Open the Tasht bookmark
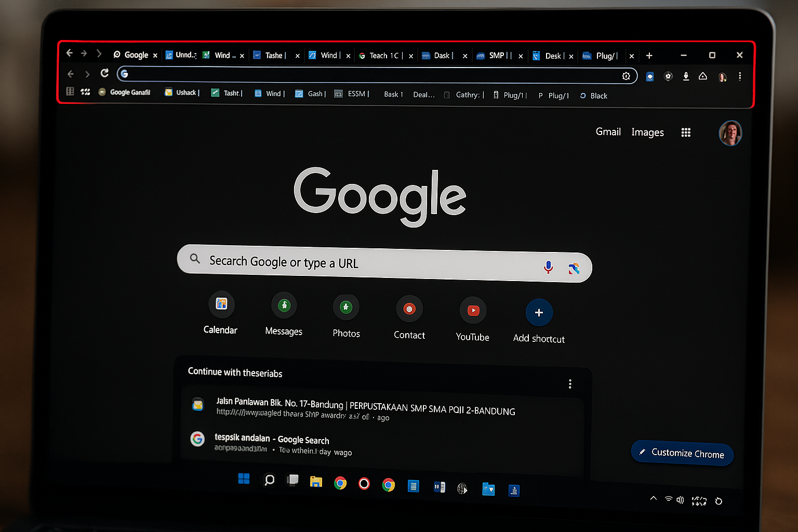This screenshot has height=532, width=798. pyautogui.click(x=227, y=93)
